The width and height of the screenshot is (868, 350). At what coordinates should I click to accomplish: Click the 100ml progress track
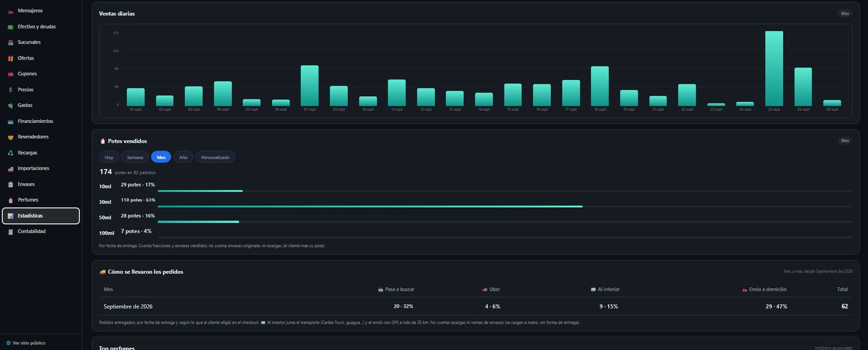505,237
